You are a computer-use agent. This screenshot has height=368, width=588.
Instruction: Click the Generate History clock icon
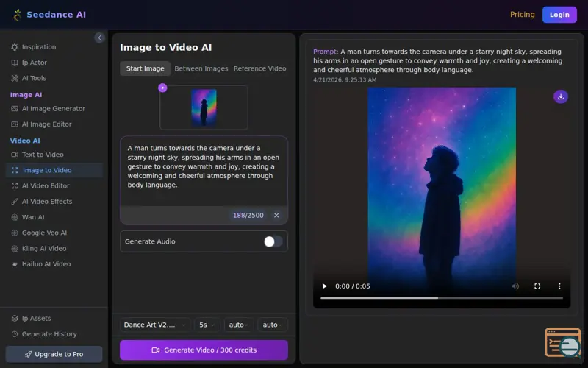pos(15,334)
